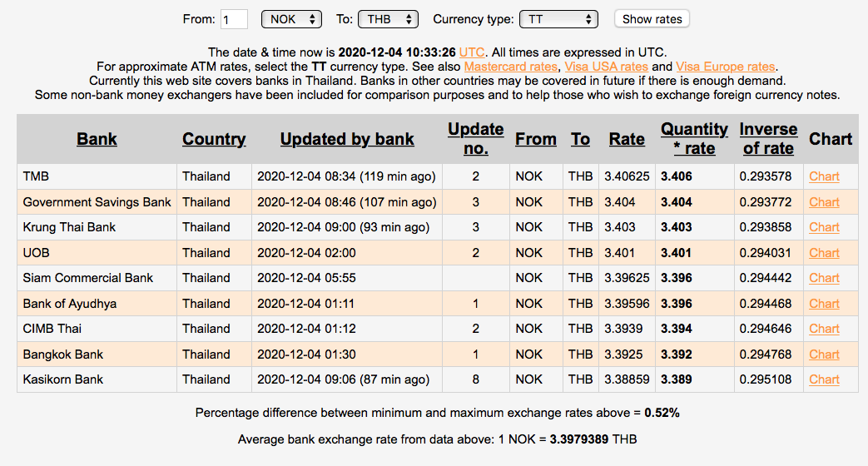Expand the Currency type TT dropdown
The image size is (868, 466).
click(x=558, y=19)
